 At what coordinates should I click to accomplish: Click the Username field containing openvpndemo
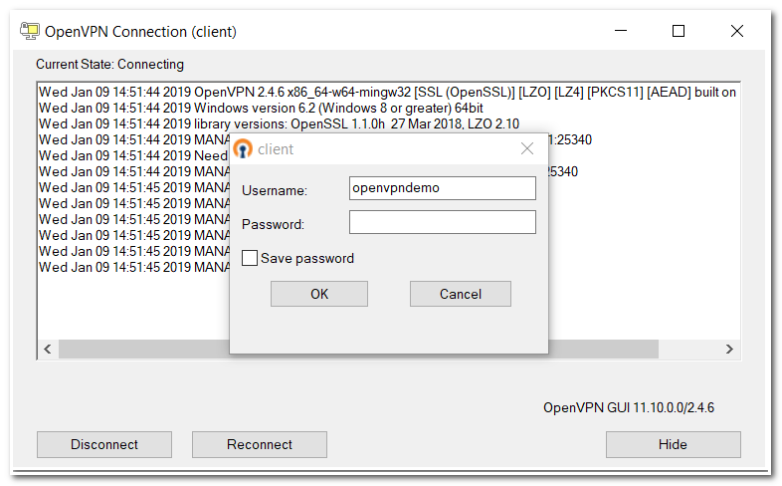tap(442, 188)
